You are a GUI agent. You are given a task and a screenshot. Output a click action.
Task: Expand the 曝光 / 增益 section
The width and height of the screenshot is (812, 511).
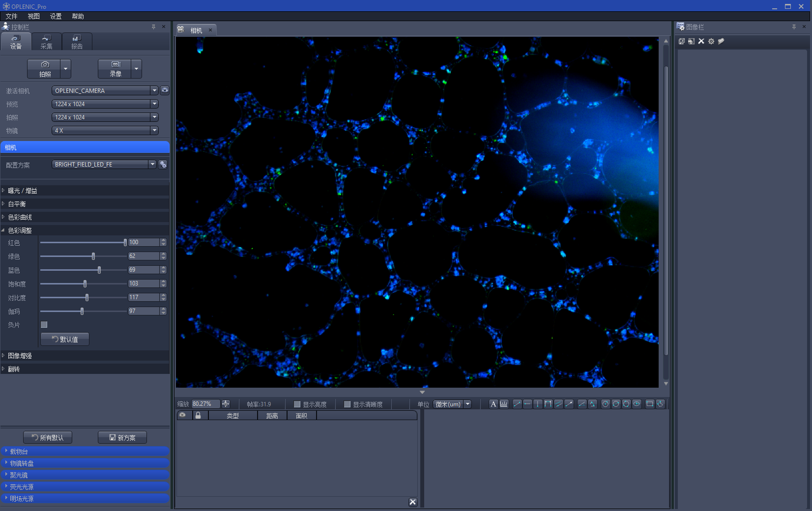(23, 191)
